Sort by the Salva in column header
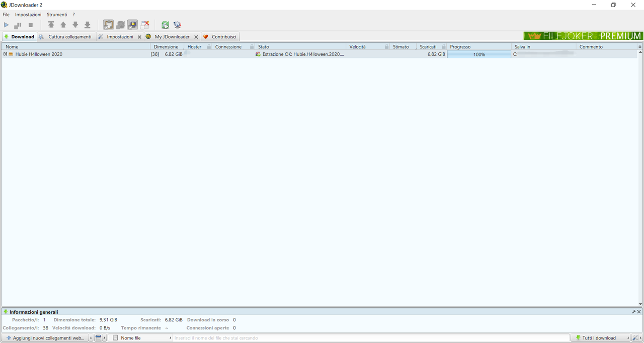 tap(543, 47)
